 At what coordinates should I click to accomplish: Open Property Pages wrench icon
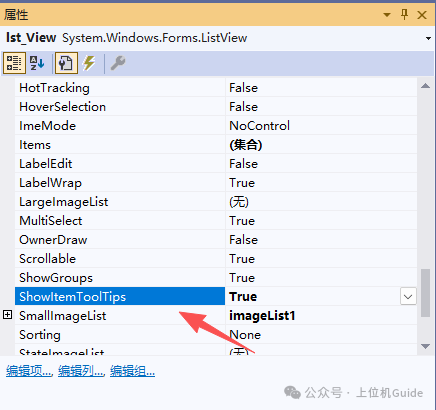click(118, 63)
